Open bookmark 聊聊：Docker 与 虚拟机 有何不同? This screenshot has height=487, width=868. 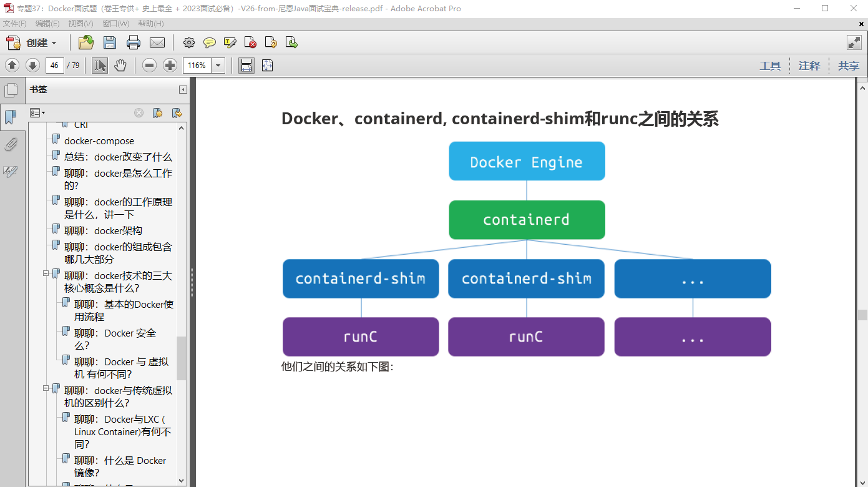121,368
